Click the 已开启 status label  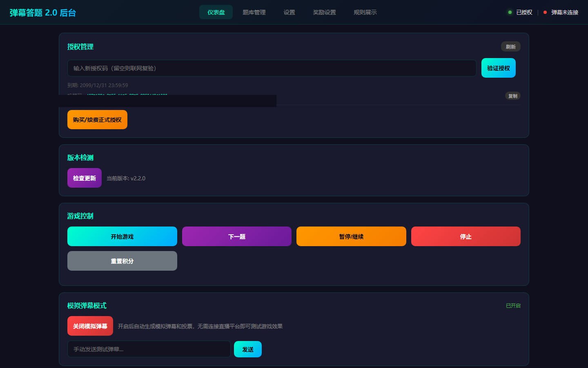click(x=513, y=305)
